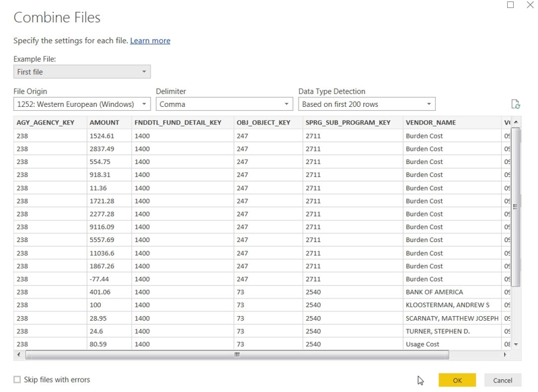Screen dimensions: 538x392
Task: Click the negative amount cell -77.44
Action: 109,279
